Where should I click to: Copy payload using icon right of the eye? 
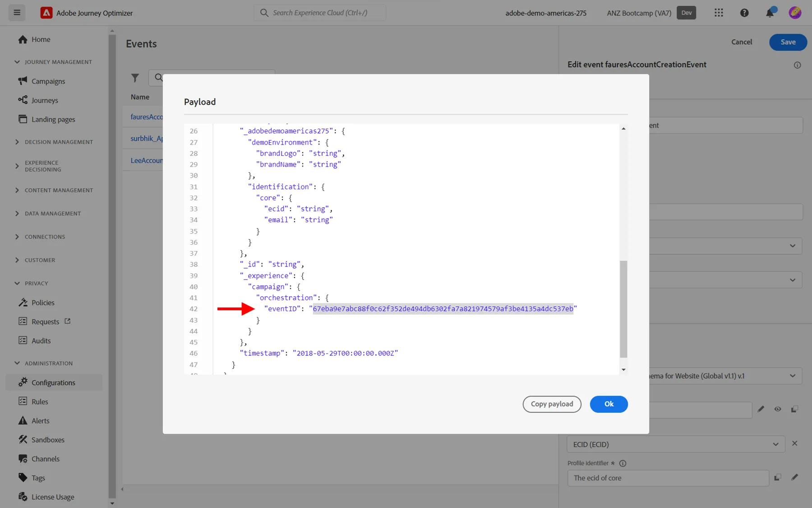click(x=794, y=409)
